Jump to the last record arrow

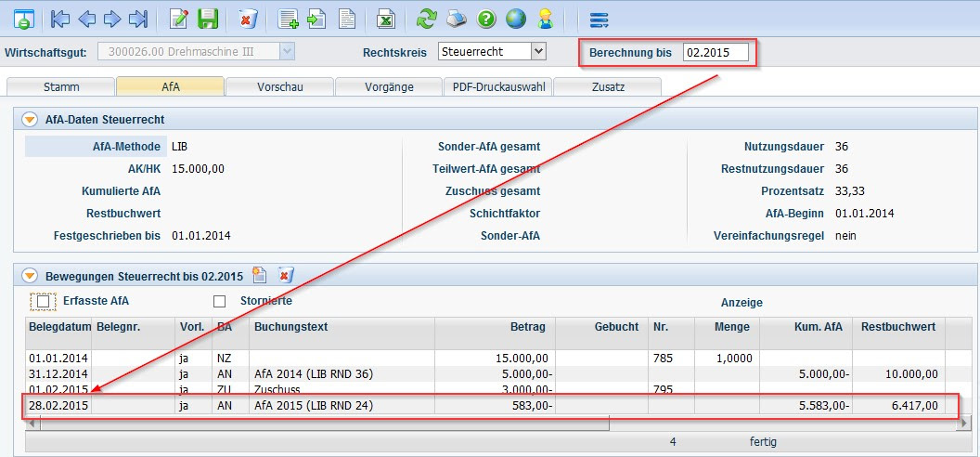point(137,20)
